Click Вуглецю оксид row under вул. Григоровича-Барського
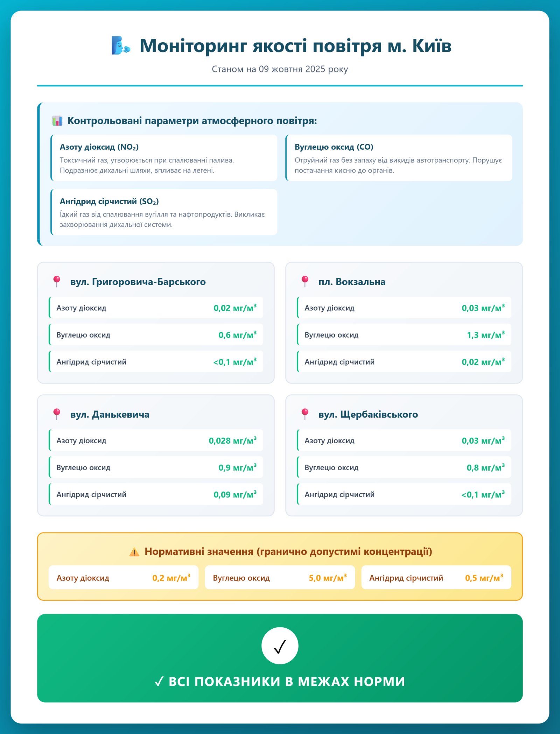Viewport: 560px width, 734px height. 156,335
